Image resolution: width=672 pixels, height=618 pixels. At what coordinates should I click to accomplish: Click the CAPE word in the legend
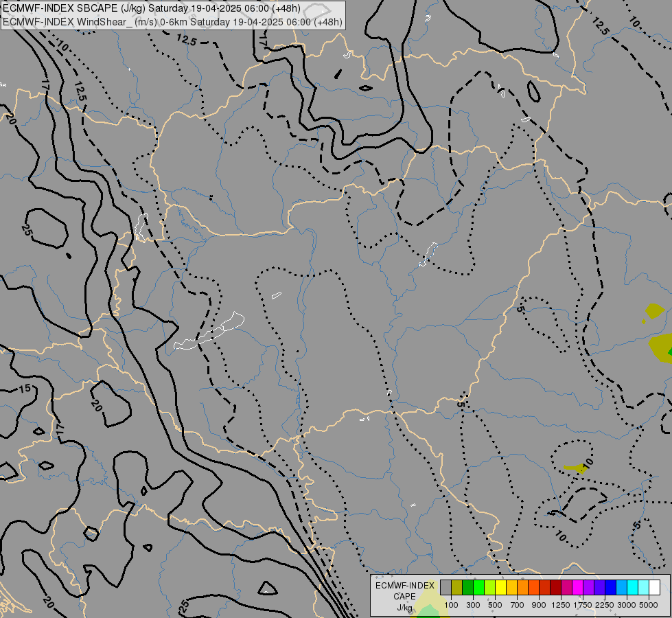(x=404, y=597)
